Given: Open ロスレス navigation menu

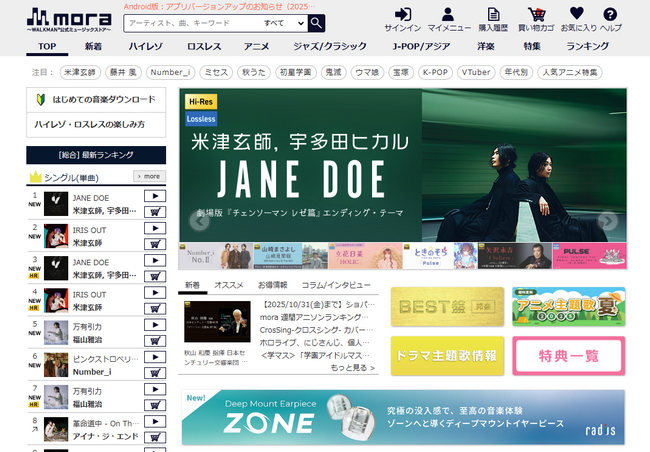Looking at the screenshot, I should (204, 46).
